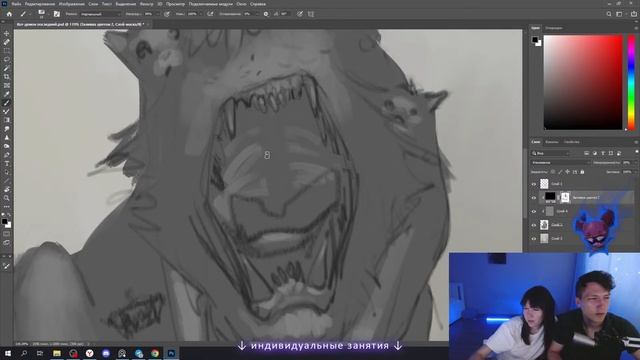Screen dimensions: 640x360
Task: Open the Фильтр menu
Action: click(x=147, y=4)
